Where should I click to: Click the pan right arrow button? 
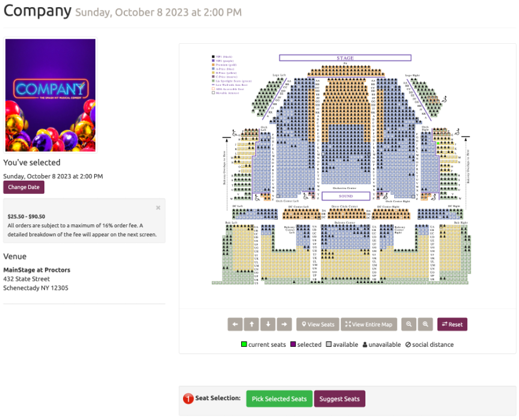(x=284, y=324)
